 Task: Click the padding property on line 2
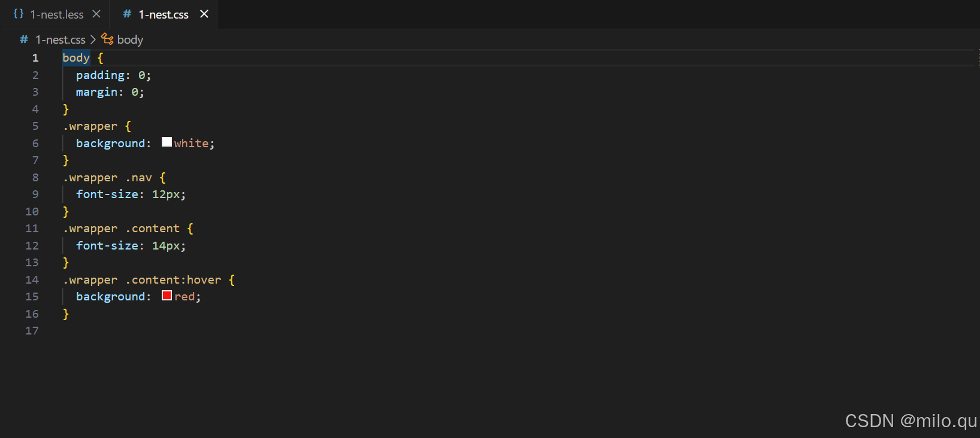click(x=100, y=75)
